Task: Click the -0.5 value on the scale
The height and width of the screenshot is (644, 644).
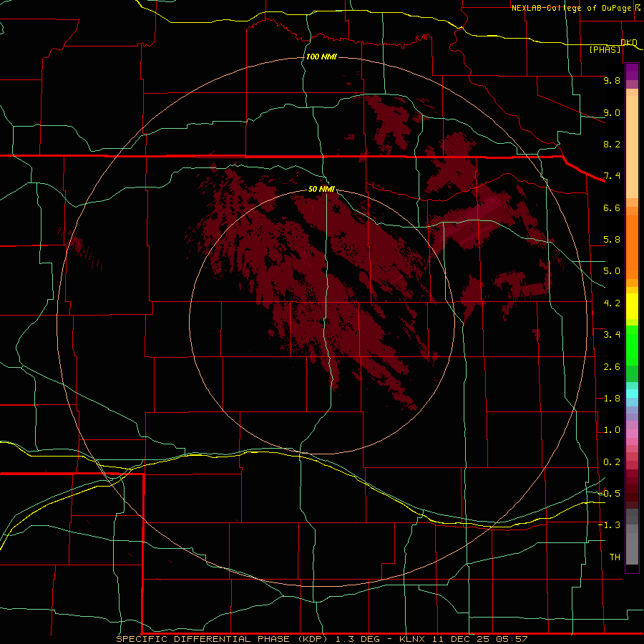Action: pyautogui.click(x=609, y=493)
